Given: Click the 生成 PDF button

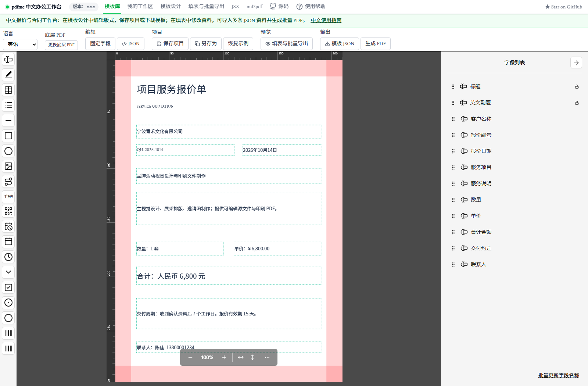Looking at the screenshot, I should (x=376, y=43).
